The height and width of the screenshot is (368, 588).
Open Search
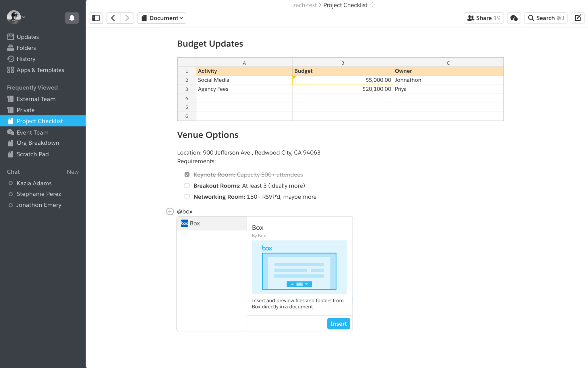[546, 18]
